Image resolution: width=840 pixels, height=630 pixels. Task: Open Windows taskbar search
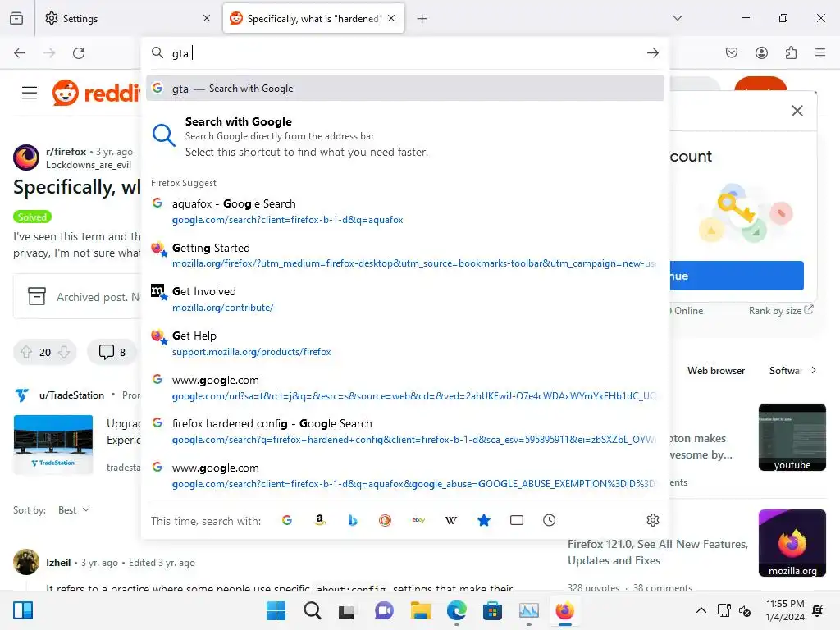coord(313,610)
